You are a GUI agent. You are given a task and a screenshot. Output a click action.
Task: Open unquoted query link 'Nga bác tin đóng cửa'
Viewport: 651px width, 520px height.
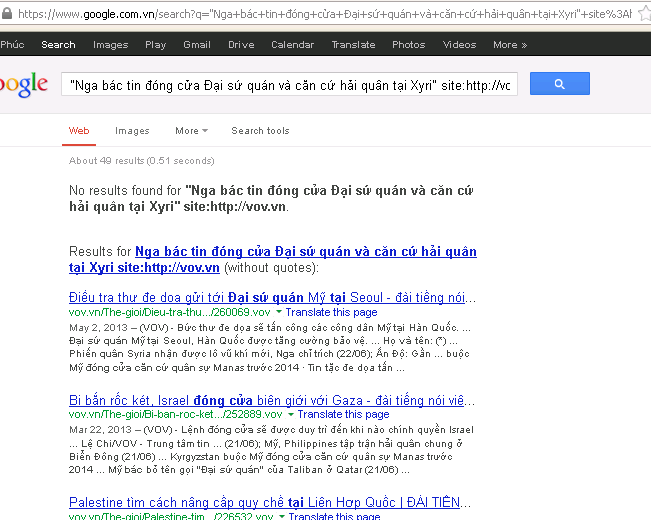(x=273, y=259)
